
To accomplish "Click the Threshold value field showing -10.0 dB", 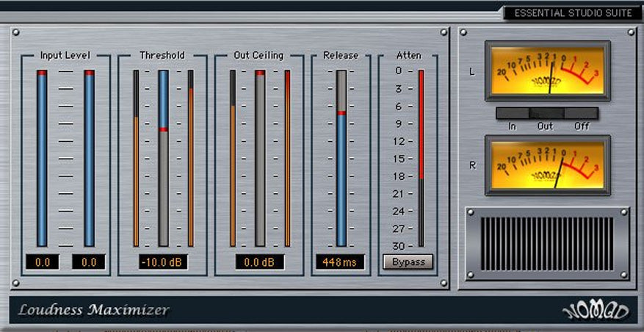I will (163, 262).
